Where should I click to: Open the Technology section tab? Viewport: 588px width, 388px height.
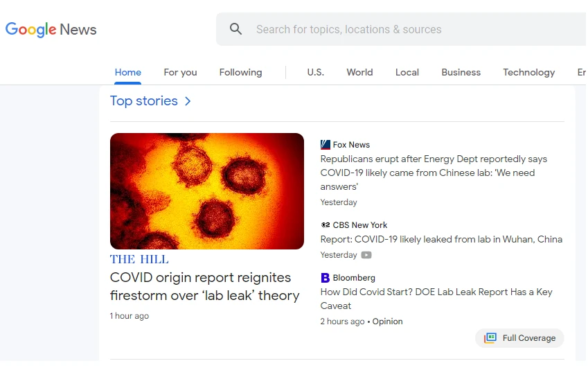[x=528, y=72]
